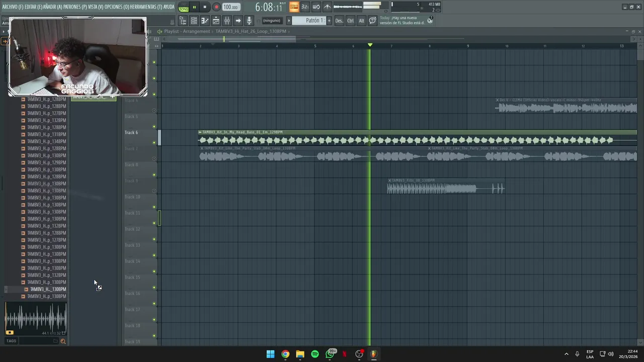Screen dimensions: 644x362
Task: Toggle the metronome icon
Action: pos(327,7)
